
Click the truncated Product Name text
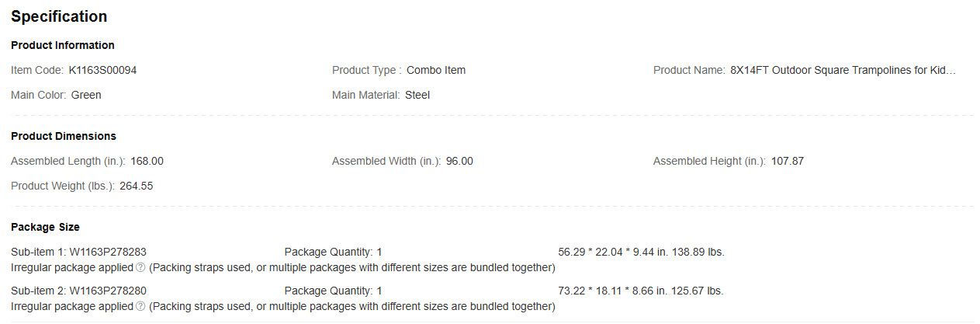843,70
